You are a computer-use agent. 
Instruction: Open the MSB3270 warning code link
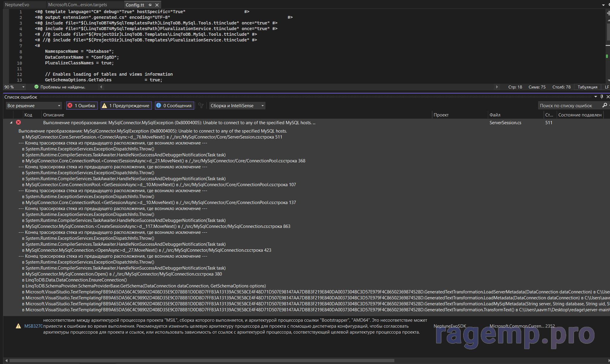tap(33, 326)
